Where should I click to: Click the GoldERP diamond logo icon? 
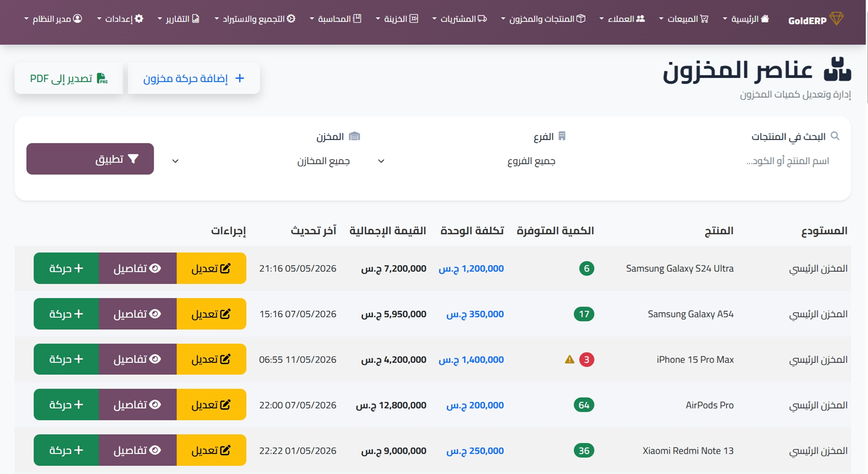[836, 19]
